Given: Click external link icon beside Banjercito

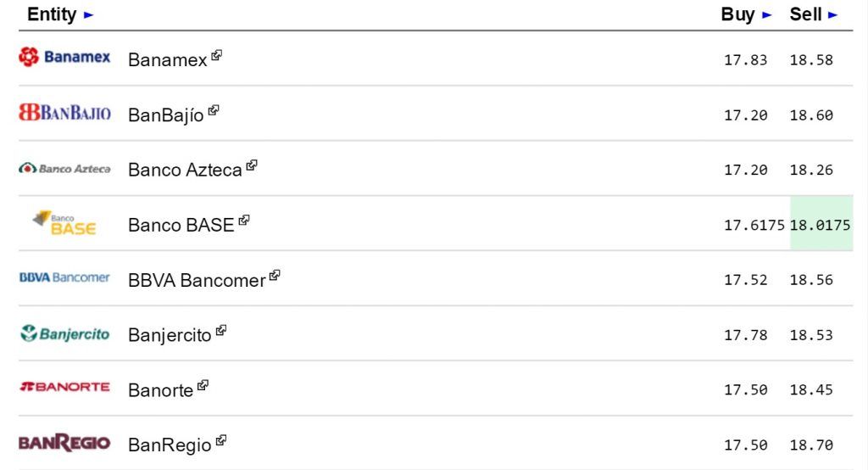Looking at the screenshot, I should pyautogui.click(x=221, y=330).
